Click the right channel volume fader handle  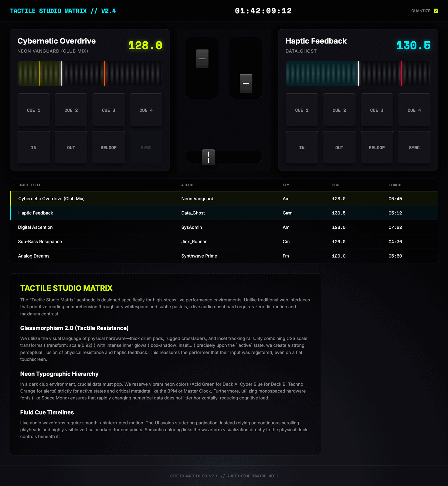246,83
